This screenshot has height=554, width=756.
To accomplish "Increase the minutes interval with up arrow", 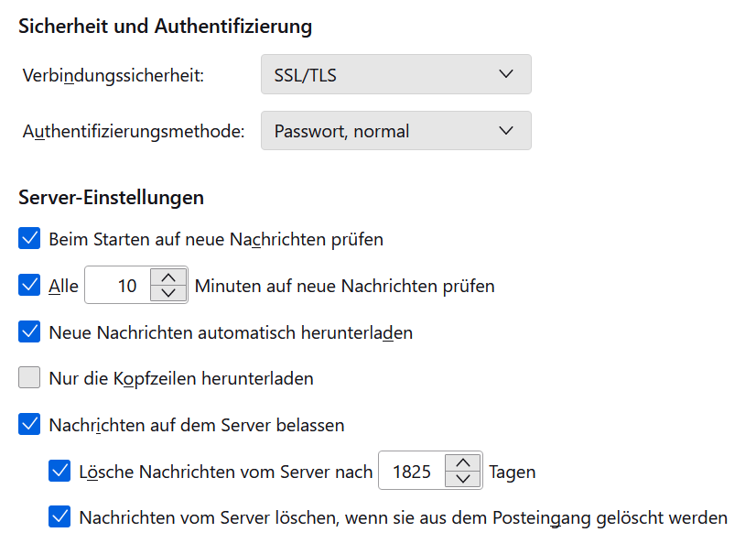I will click(x=167, y=277).
